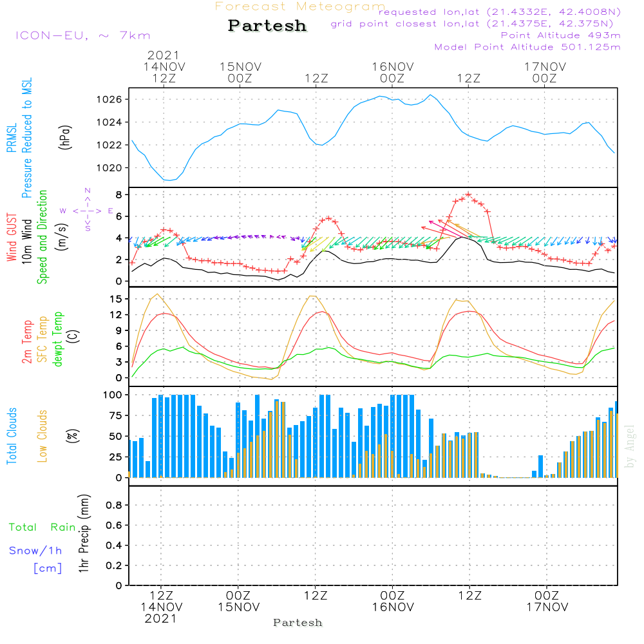The image size is (644, 644).
Task: Click the 'Model Point Altitude 501.125m' text
Action: (x=527, y=47)
